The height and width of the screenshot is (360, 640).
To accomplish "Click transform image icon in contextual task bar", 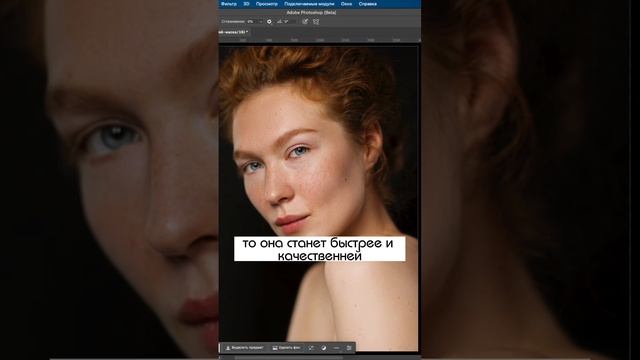I will pyautogui.click(x=311, y=348).
